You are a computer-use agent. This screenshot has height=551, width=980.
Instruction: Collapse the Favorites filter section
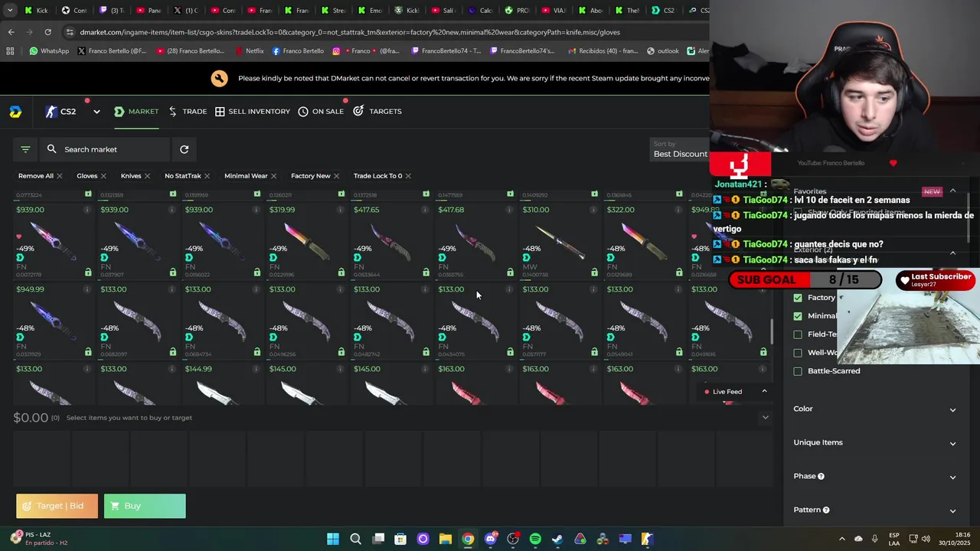coord(952,191)
